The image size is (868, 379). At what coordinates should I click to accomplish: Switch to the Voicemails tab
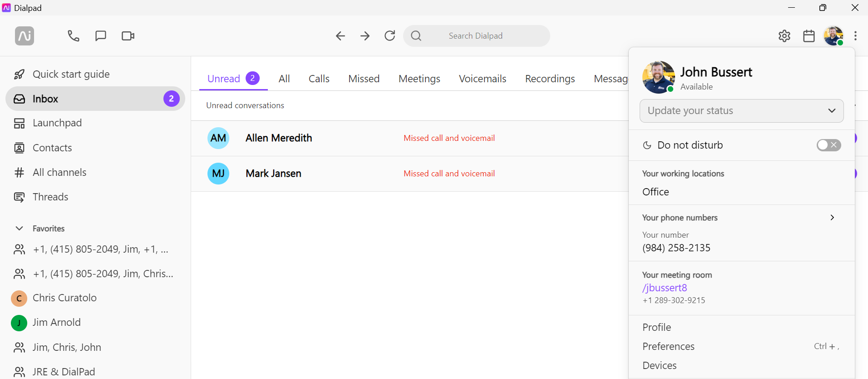point(482,79)
